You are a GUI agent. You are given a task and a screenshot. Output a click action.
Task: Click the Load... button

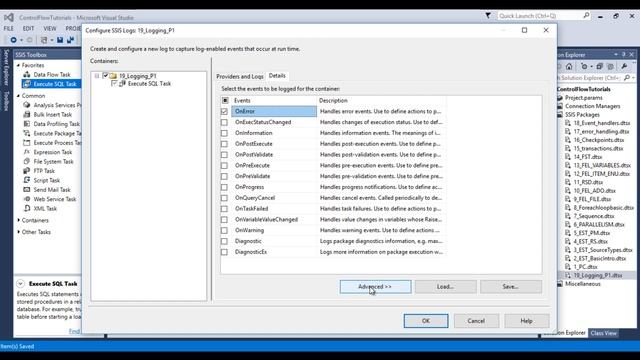445,287
